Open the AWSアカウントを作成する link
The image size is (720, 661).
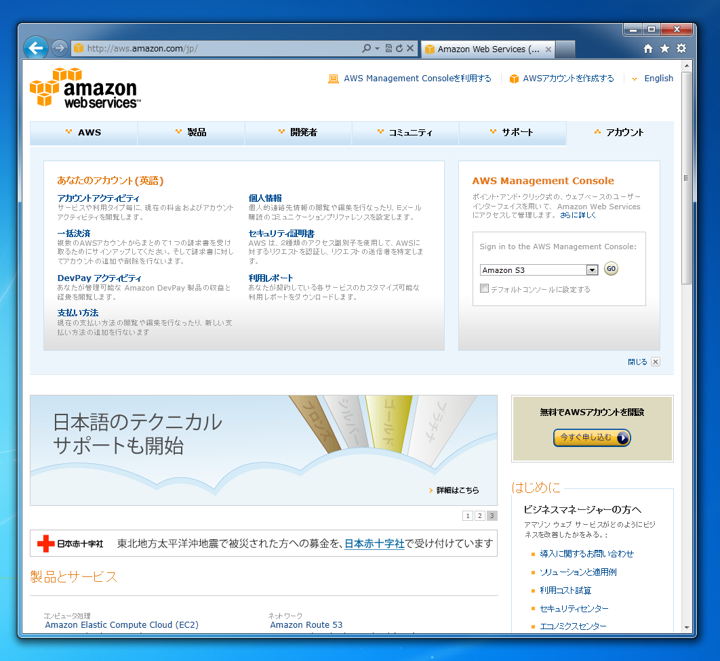[568, 78]
